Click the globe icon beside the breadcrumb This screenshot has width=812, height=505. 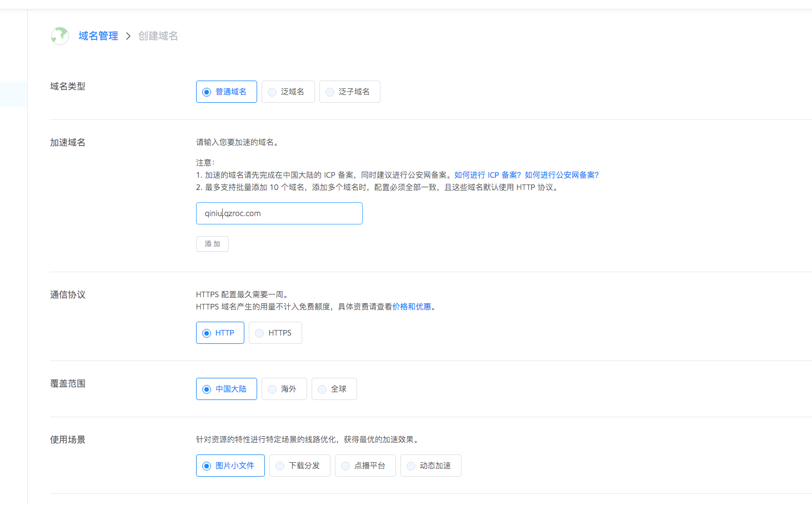[x=59, y=36]
